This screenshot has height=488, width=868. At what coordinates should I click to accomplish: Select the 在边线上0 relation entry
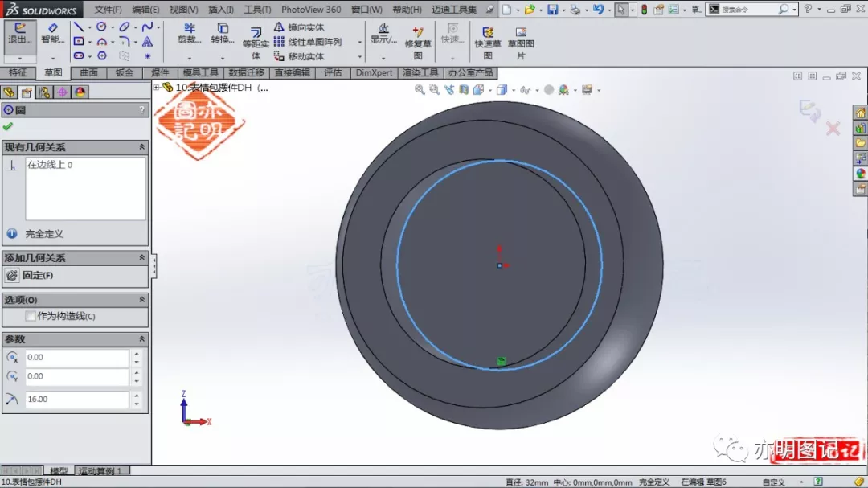point(50,165)
